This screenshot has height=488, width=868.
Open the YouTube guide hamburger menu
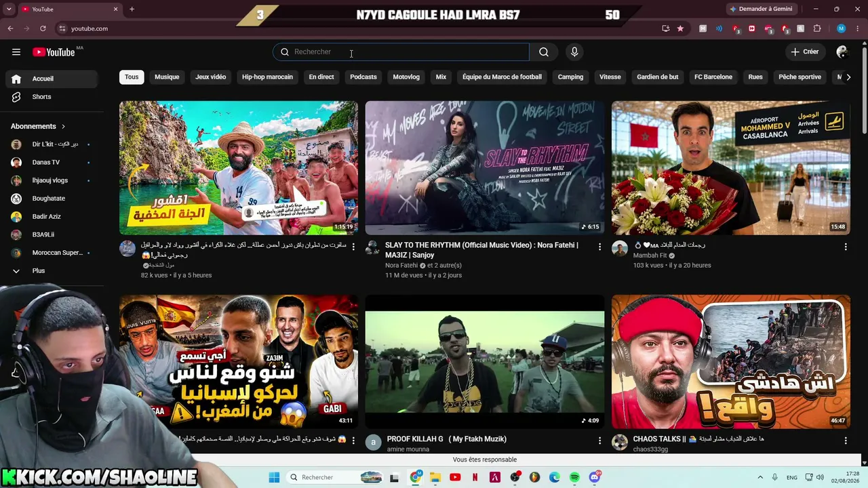[x=16, y=52]
